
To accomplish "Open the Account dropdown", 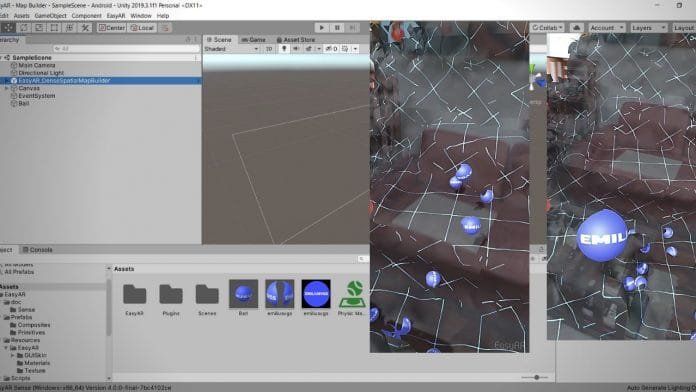I will tap(606, 28).
